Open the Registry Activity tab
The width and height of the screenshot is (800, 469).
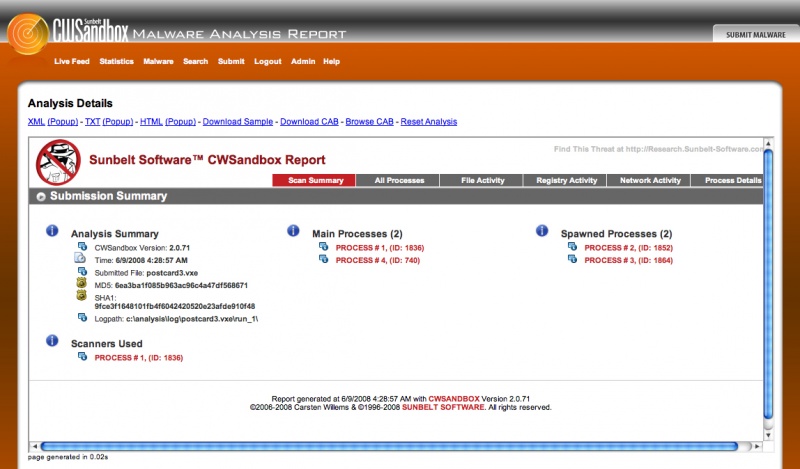565,180
